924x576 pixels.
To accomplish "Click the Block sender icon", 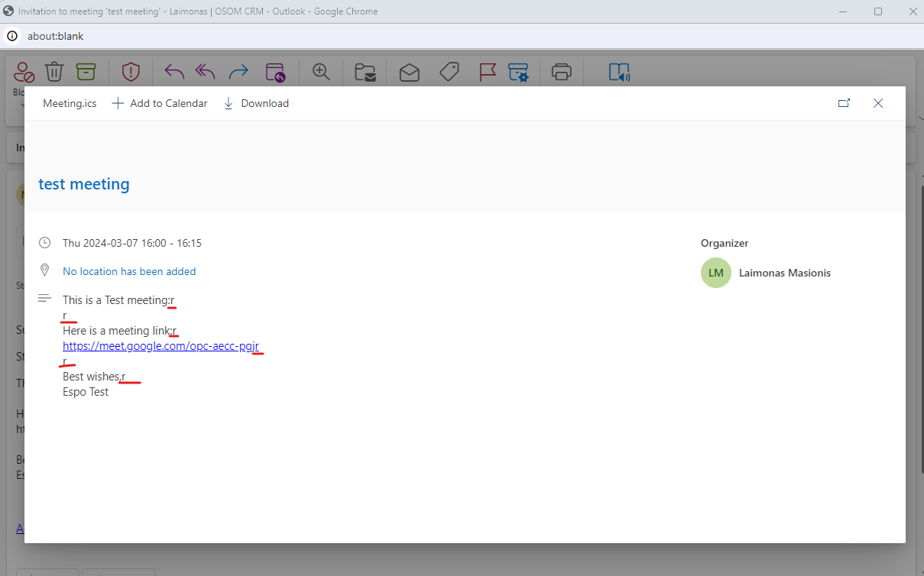I will tap(24, 72).
